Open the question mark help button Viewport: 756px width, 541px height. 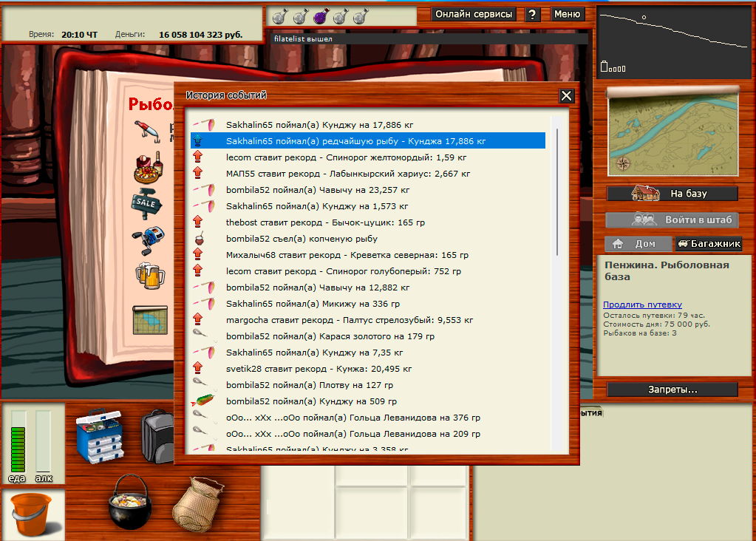tap(532, 15)
